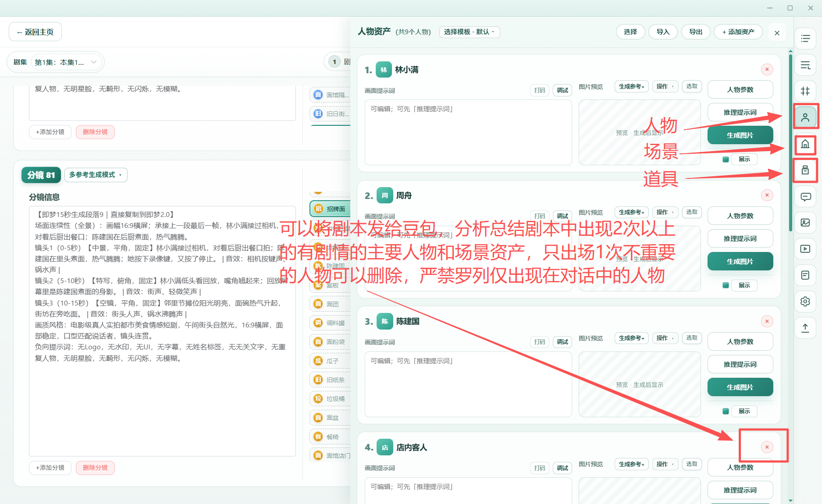Open the scene assets house icon
This screenshot has height=504, width=822.
(x=805, y=144)
